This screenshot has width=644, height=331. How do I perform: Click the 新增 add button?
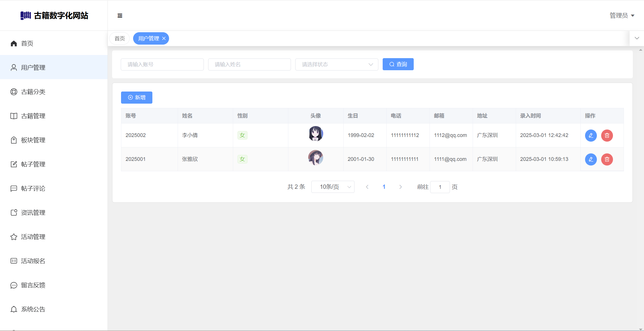coord(137,98)
